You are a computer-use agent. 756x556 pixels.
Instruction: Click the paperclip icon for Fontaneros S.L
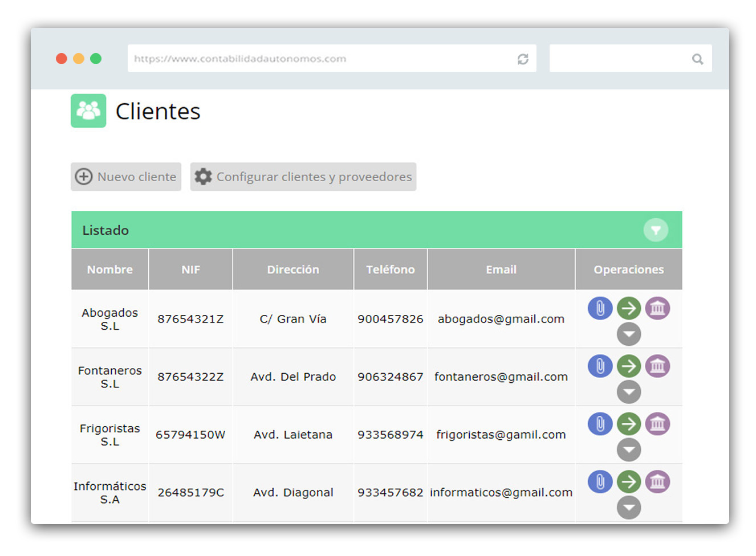point(600,366)
